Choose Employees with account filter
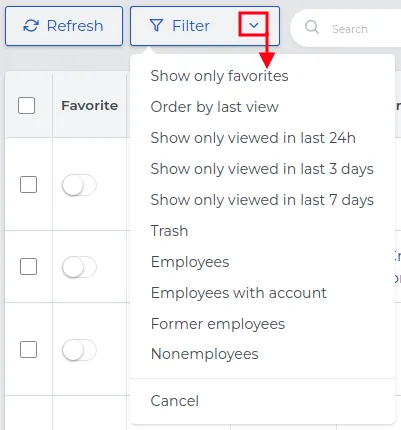The width and height of the screenshot is (401, 430). pyautogui.click(x=239, y=293)
